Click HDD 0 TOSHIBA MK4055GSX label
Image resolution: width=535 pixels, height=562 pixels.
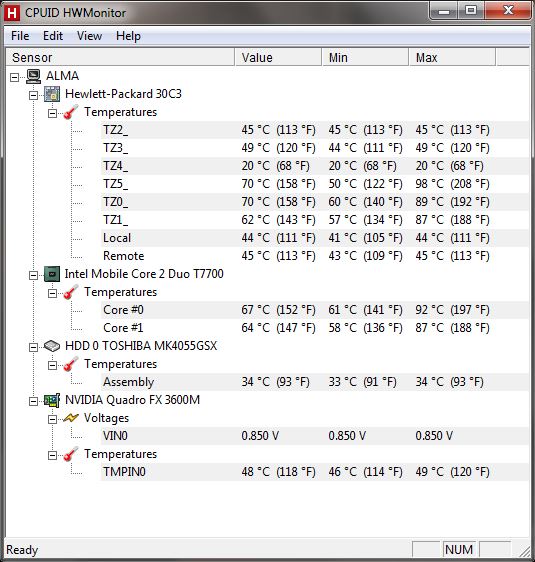tap(141, 346)
